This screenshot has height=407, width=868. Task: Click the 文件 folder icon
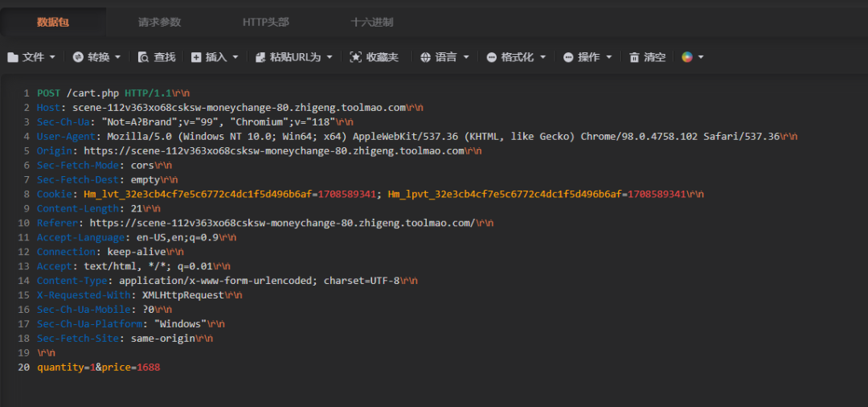pyautogui.click(x=12, y=57)
